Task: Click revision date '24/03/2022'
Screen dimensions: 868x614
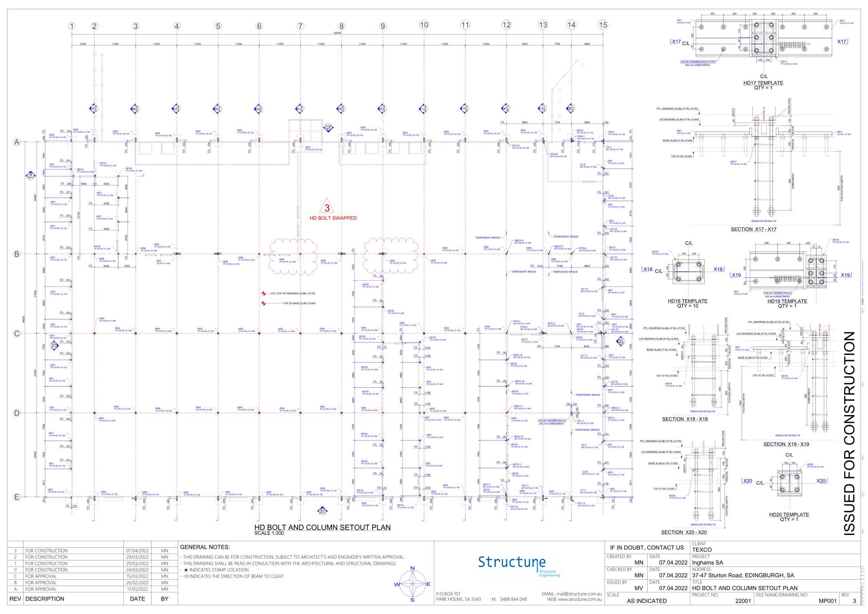Action: [x=137, y=570]
